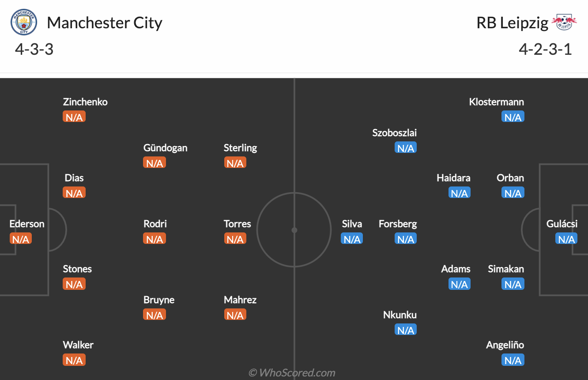Click the WhoScored.com watermark

click(x=292, y=373)
